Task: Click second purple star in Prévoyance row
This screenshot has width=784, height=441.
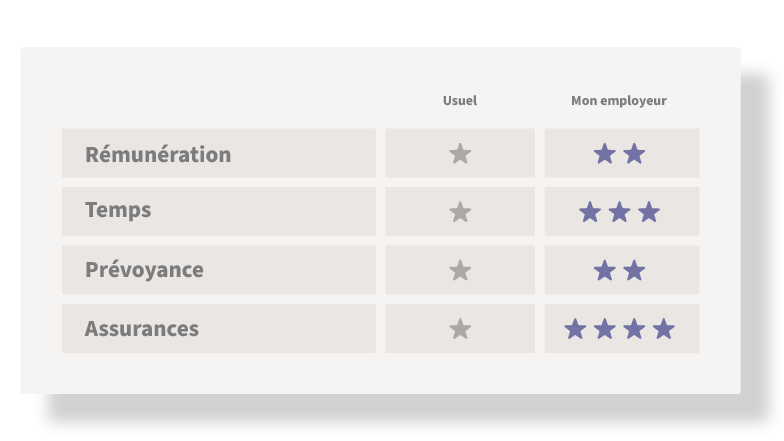Action: tap(634, 270)
